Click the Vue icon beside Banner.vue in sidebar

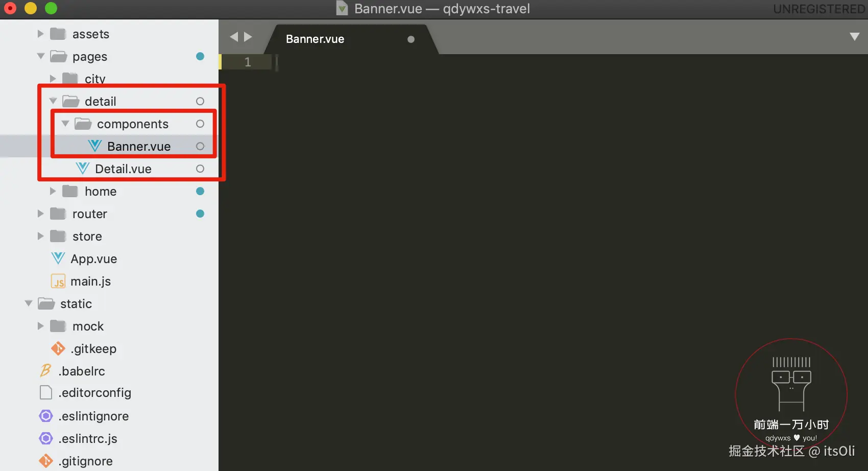(95, 146)
